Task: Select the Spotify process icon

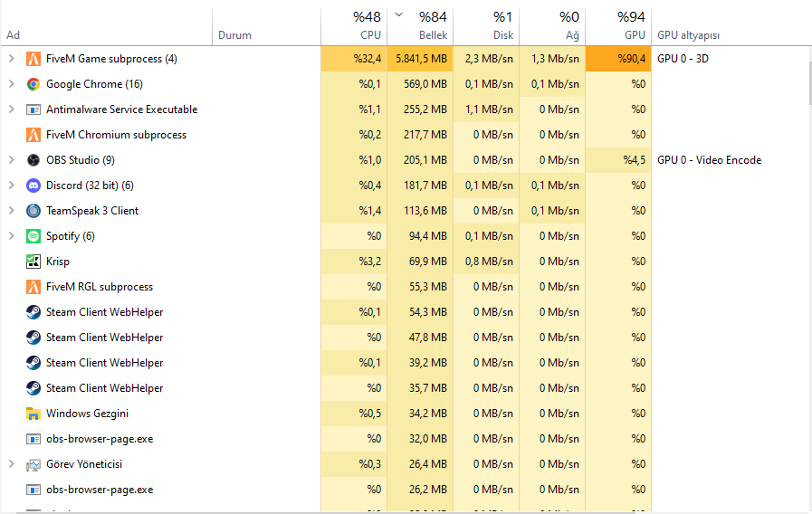Action: click(33, 236)
